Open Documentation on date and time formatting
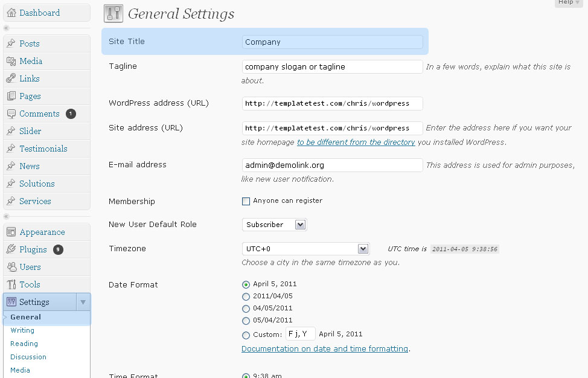The height and width of the screenshot is (378, 588). coord(325,348)
